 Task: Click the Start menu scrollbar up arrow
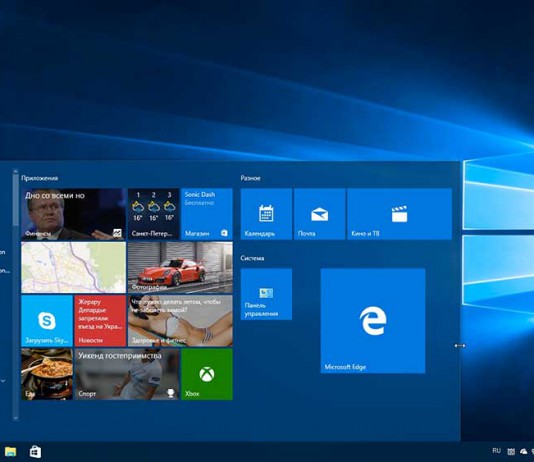click(15, 171)
